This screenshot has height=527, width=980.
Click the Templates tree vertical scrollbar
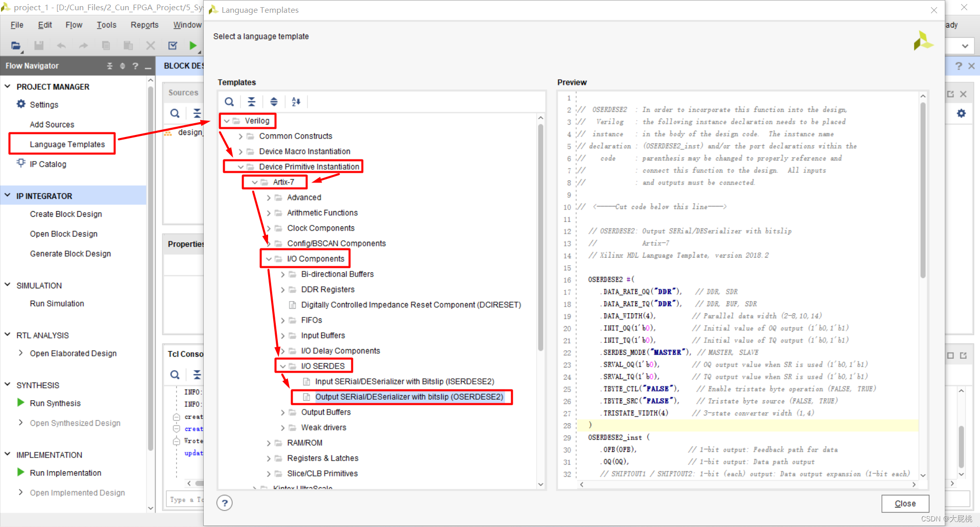tap(541, 238)
